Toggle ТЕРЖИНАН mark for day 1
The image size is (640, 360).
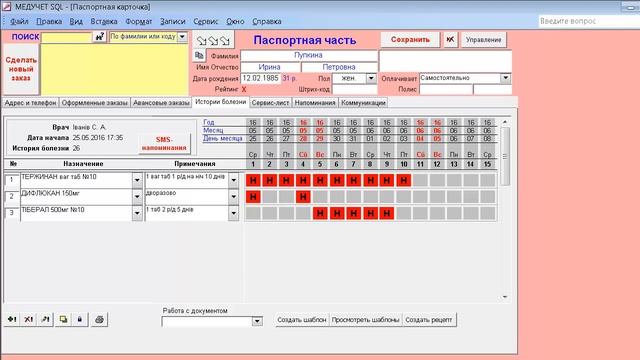tap(253, 180)
